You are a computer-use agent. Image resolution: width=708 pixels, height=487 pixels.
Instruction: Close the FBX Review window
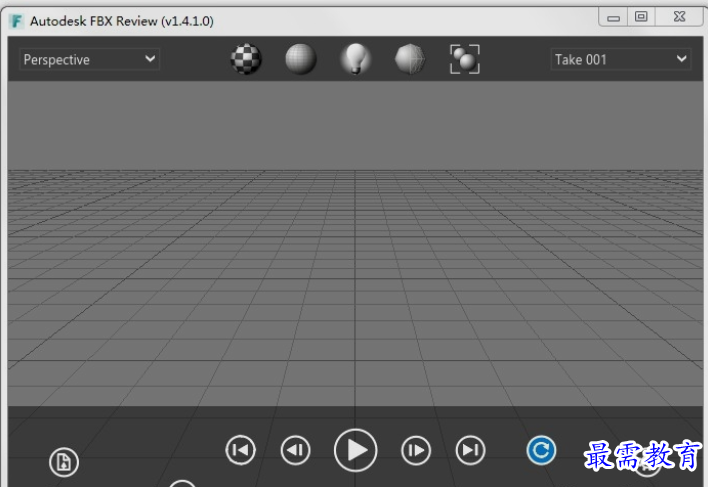(x=679, y=17)
